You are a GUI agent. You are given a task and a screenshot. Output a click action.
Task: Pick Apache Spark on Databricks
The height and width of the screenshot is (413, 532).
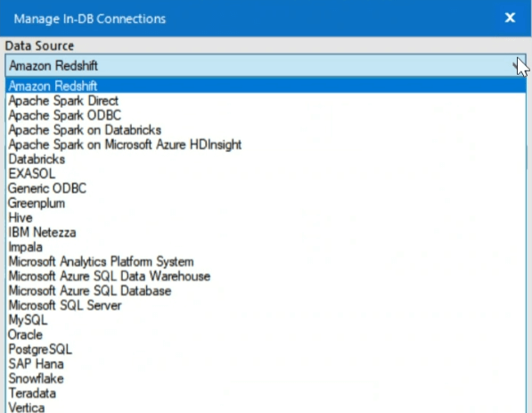click(266, 129)
